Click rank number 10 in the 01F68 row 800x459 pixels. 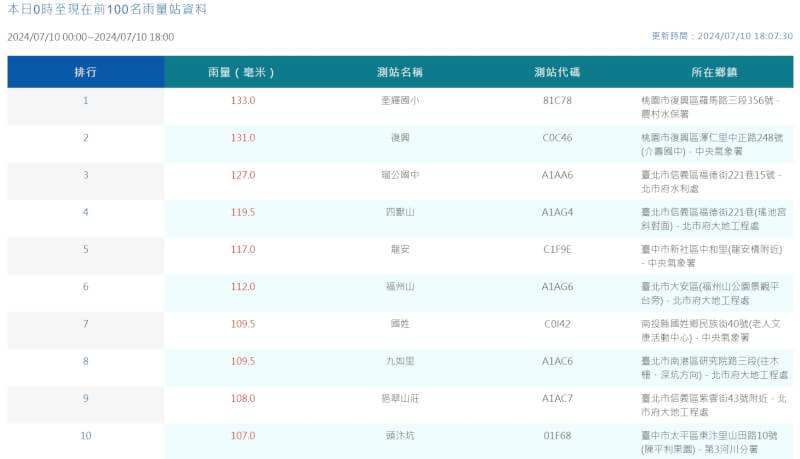click(x=86, y=436)
